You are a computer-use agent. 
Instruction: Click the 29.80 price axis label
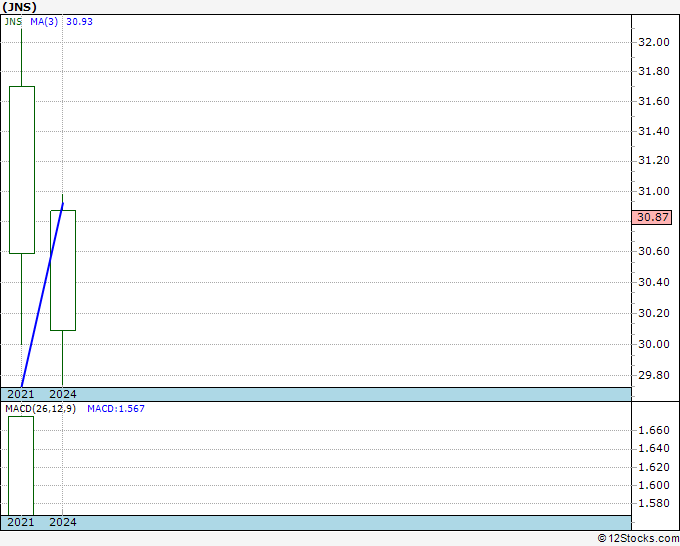(654, 375)
